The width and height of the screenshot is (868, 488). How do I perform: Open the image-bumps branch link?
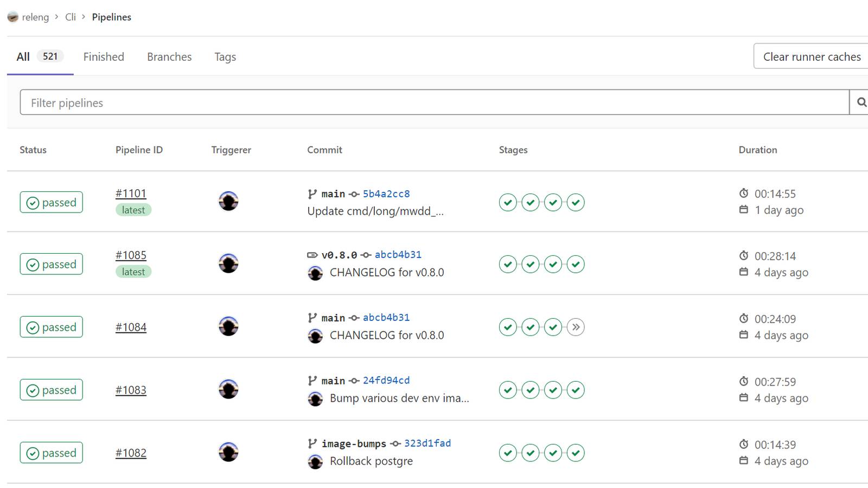coord(354,444)
